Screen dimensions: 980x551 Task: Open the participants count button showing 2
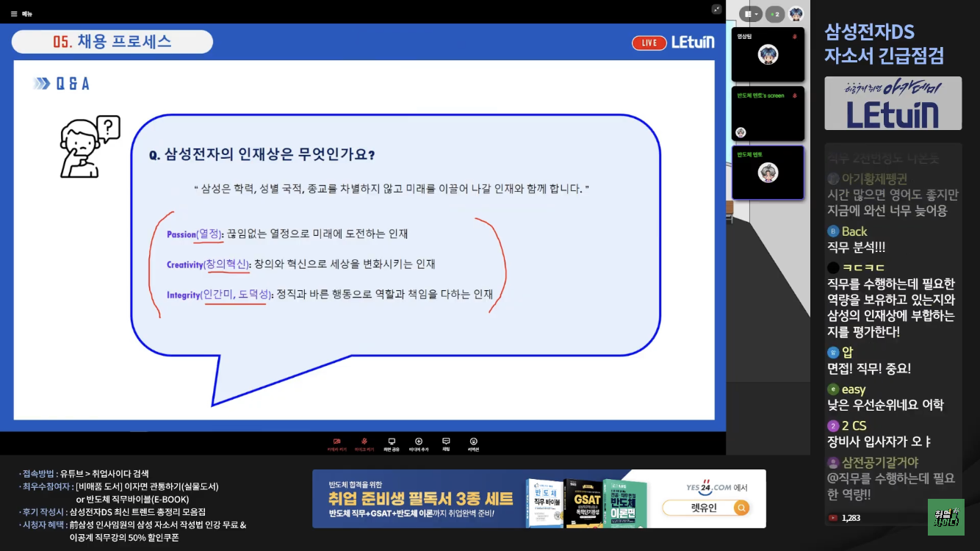[775, 14]
